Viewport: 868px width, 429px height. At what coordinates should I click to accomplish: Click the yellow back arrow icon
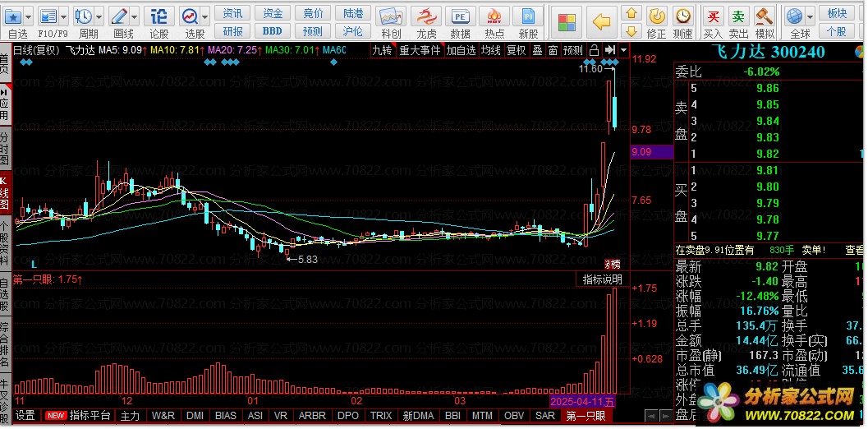601,22
